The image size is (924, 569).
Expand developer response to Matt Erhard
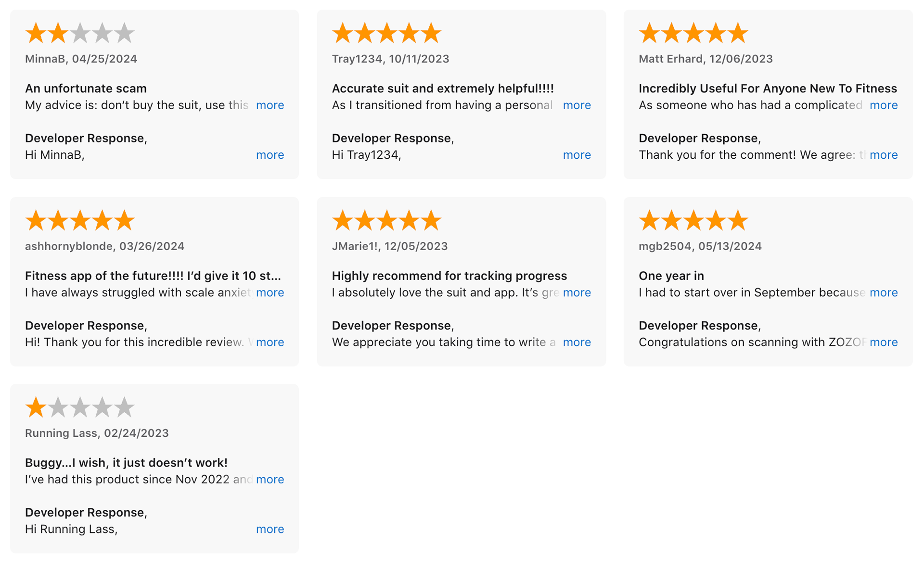(884, 155)
